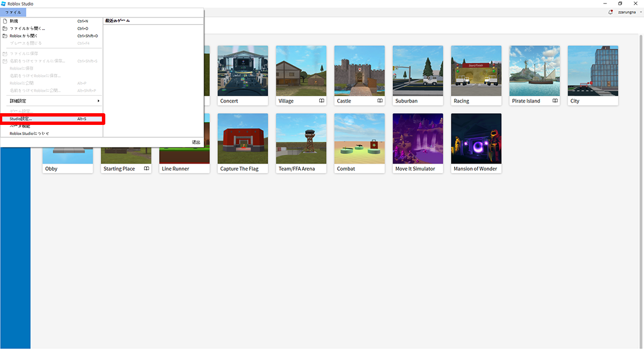This screenshot has width=644, height=349.
Task: Restore down the Roblox Studio window
Action: pos(620,4)
